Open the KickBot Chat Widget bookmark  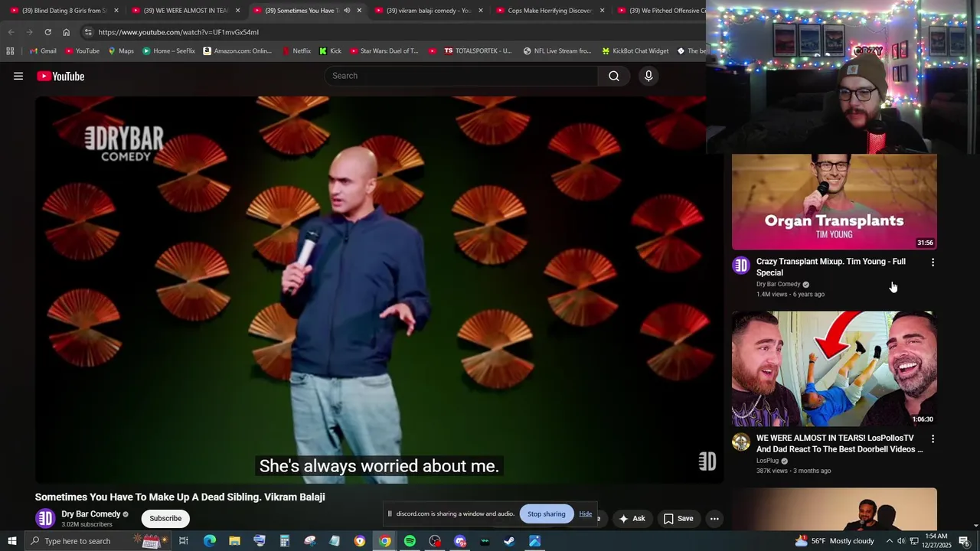635,51
